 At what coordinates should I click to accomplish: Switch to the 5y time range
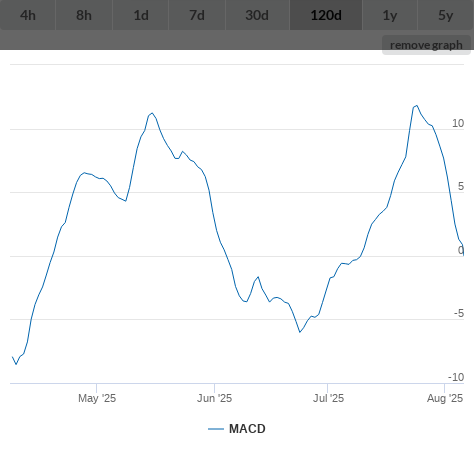(x=446, y=15)
